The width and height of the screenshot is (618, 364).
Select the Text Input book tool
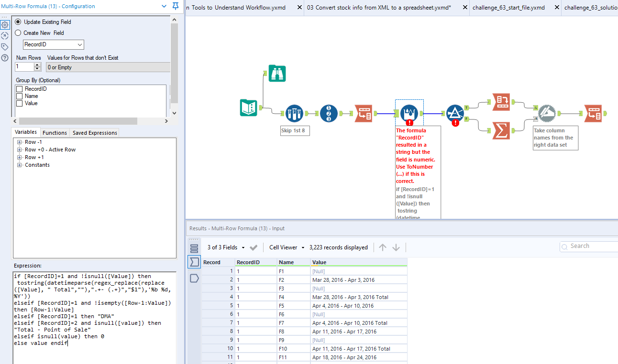click(x=248, y=108)
